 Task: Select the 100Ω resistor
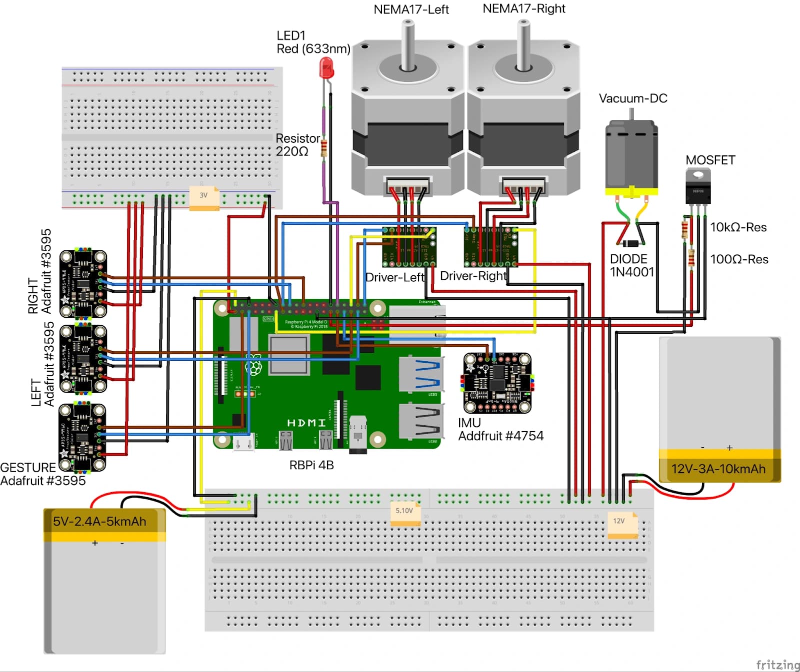point(691,258)
